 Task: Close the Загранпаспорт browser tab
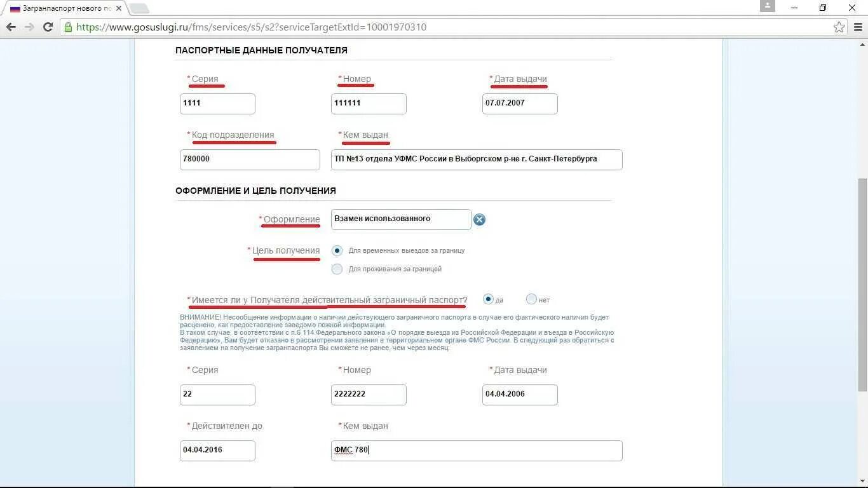[118, 8]
